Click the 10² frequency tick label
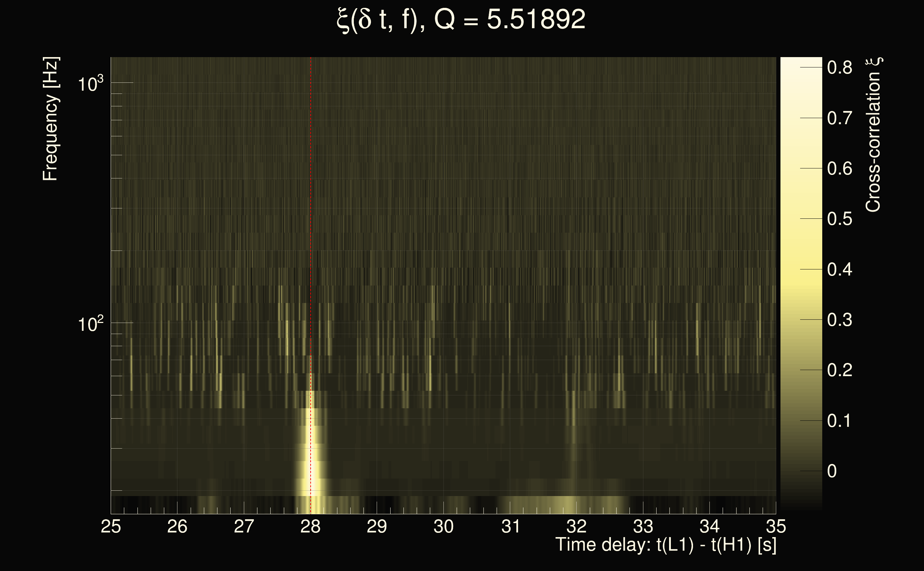The width and height of the screenshot is (924, 571). (90, 324)
